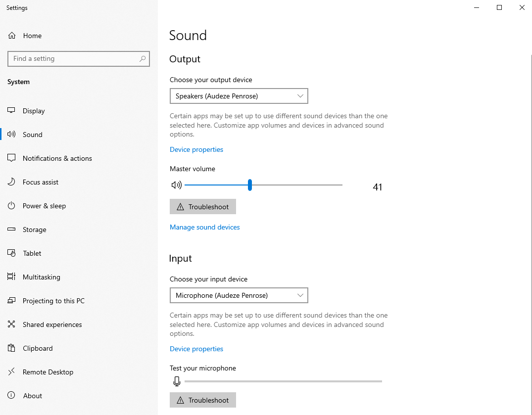
Task: Click the master volume value 41
Action: point(377,187)
